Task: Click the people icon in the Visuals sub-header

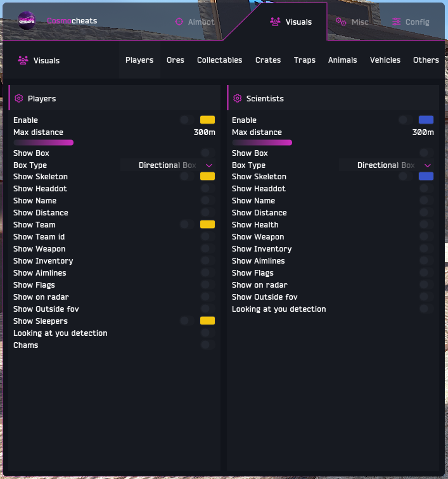Action: pyautogui.click(x=23, y=60)
